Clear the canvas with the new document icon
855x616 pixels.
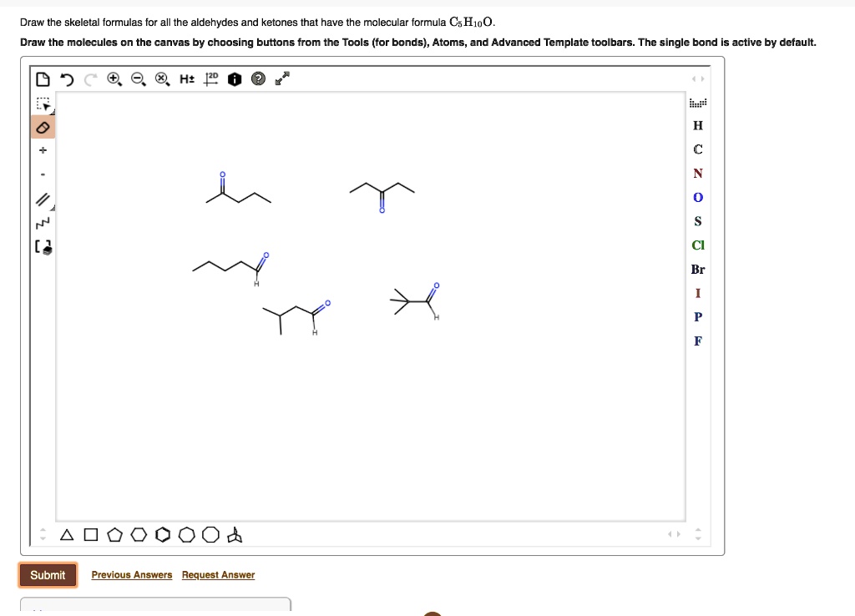click(42, 78)
